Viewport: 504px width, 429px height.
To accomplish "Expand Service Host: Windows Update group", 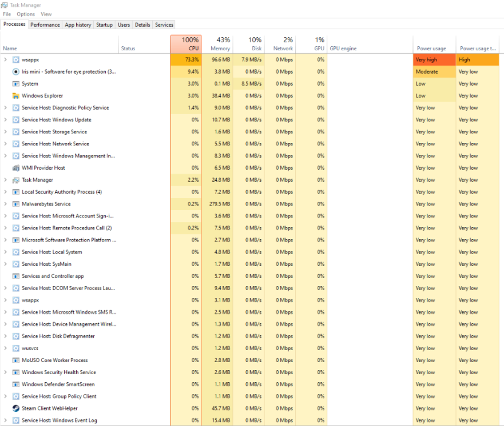I will coord(5,120).
